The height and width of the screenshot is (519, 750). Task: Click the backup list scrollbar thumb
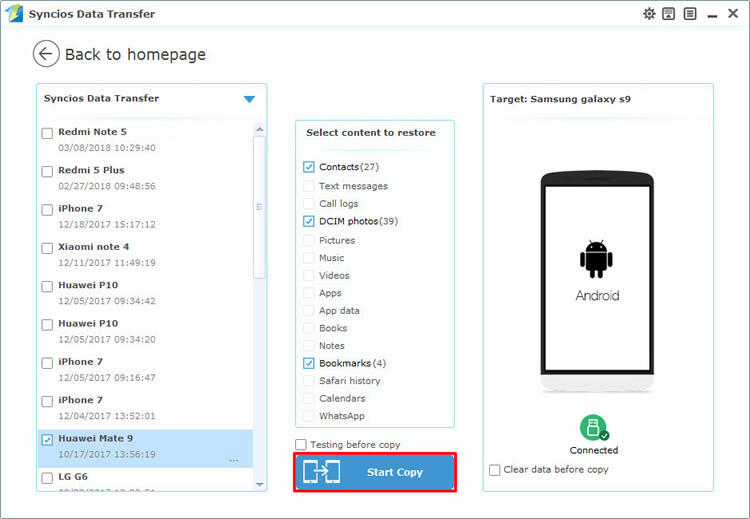click(x=259, y=207)
